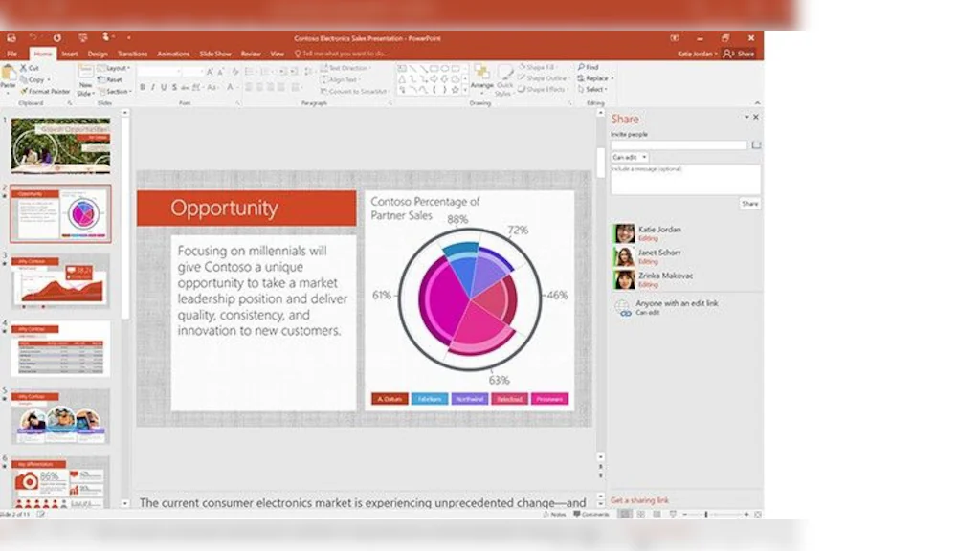Screen dimensions: 980x551
Task: Click Get a sharing link
Action: tap(639, 500)
